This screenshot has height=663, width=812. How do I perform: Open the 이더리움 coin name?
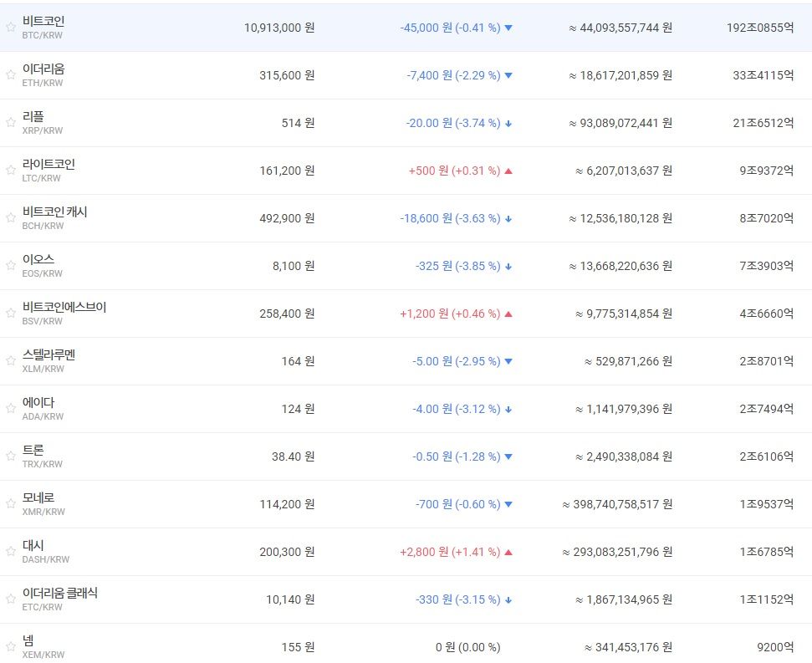43,69
